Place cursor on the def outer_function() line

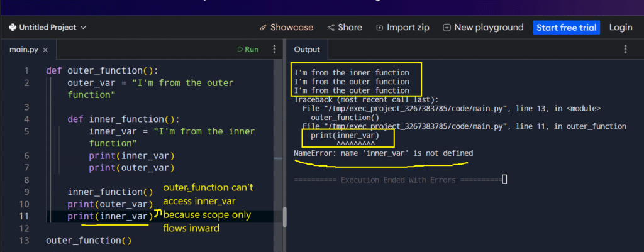pos(102,70)
